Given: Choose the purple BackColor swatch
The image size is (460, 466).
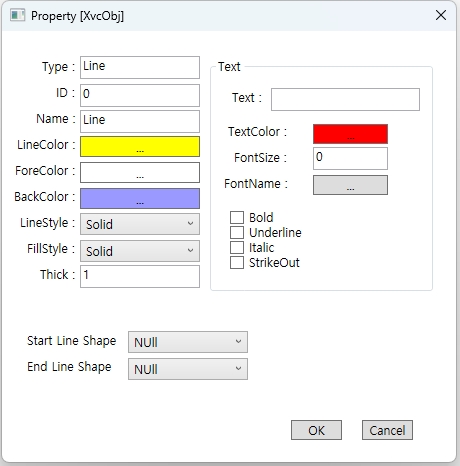Looking at the screenshot, I should click(140, 198).
